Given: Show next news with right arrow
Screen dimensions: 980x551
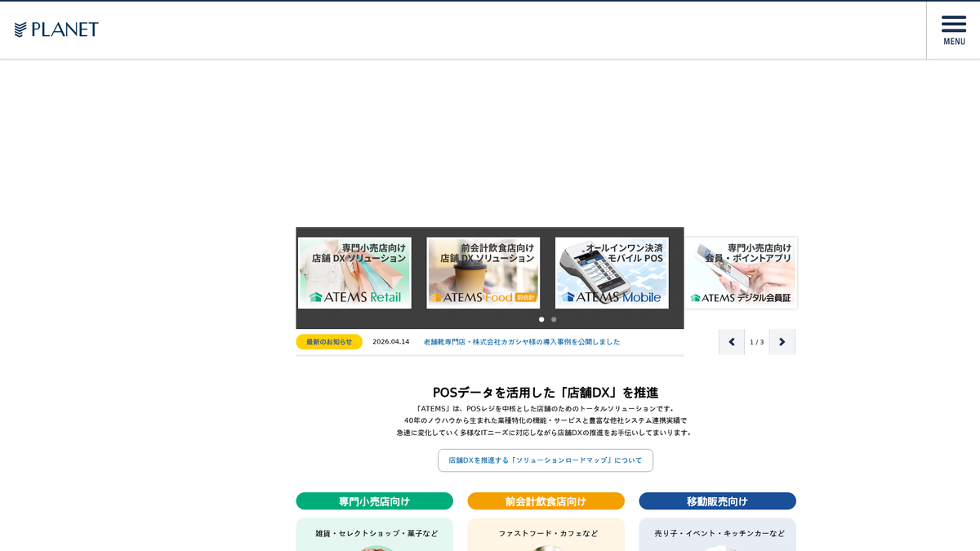Looking at the screenshot, I should 782,342.
